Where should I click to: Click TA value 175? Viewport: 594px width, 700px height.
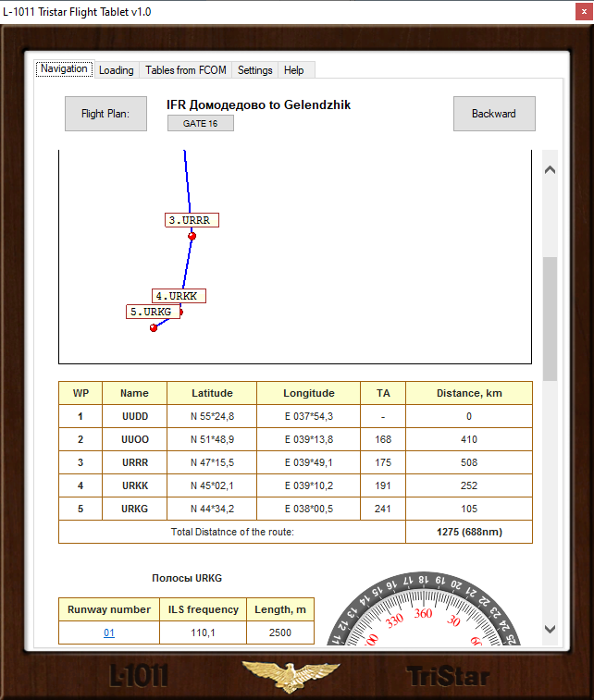pyautogui.click(x=383, y=462)
